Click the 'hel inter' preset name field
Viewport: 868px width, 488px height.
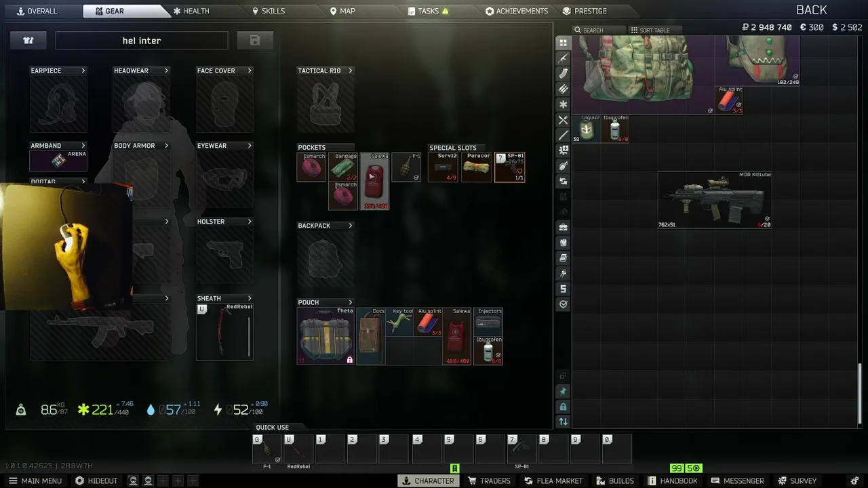pyautogui.click(x=142, y=41)
